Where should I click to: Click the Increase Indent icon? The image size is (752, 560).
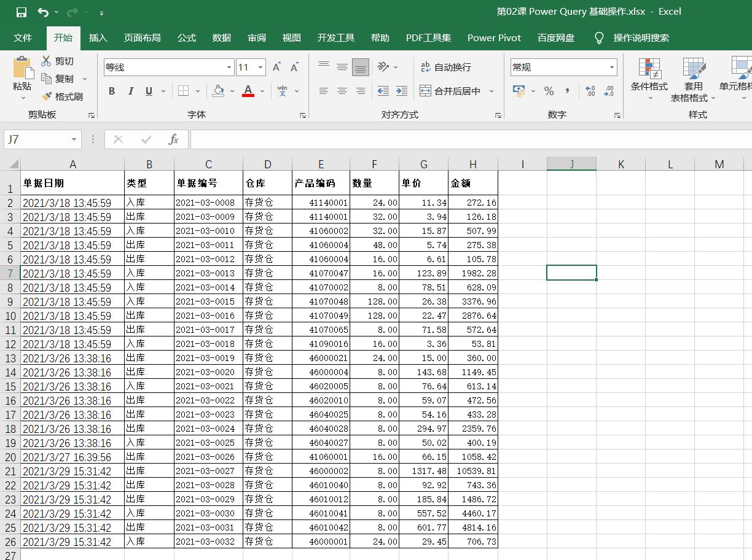click(401, 91)
